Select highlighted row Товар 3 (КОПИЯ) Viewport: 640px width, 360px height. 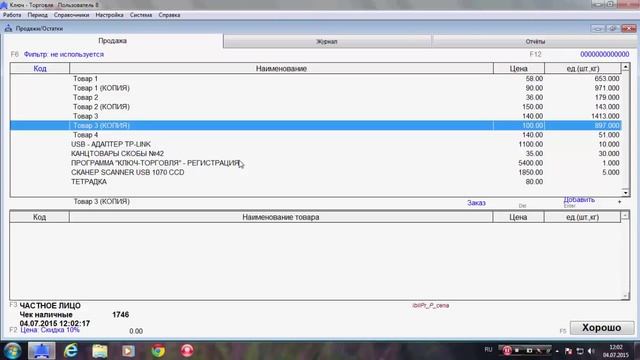coord(316,125)
